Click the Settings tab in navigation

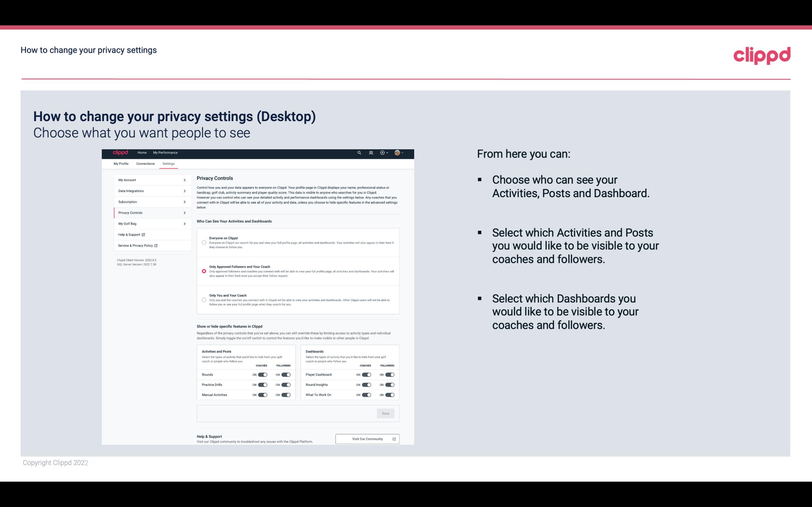click(x=169, y=163)
